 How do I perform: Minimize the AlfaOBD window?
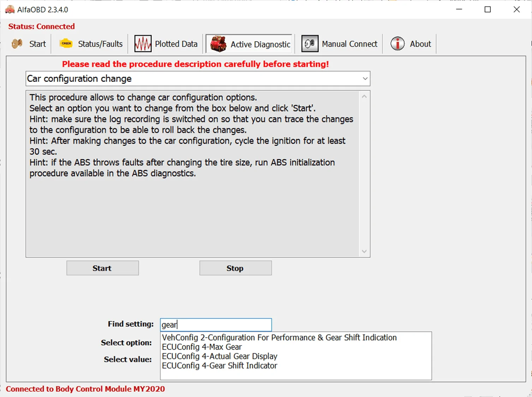(x=459, y=10)
